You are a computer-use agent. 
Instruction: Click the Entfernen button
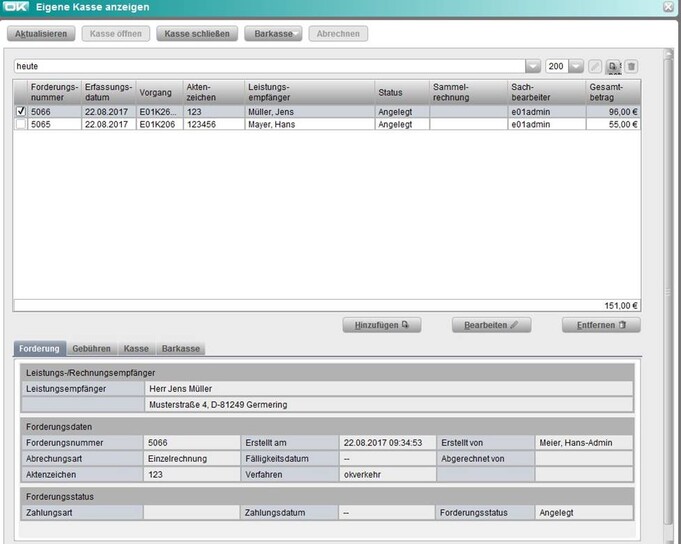click(x=600, y=325)
